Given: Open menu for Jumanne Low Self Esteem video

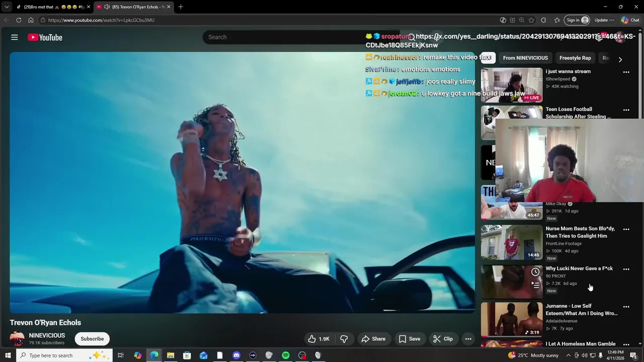Looking at the screenshot, I should coord(626,307).
